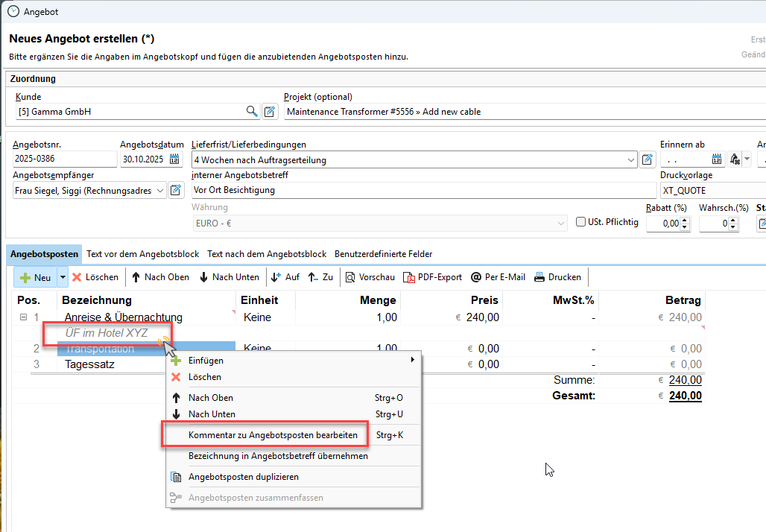Open the Angebotsdatum calendar picker
Viewport: 766px width, 532px height.
[174, 159]
